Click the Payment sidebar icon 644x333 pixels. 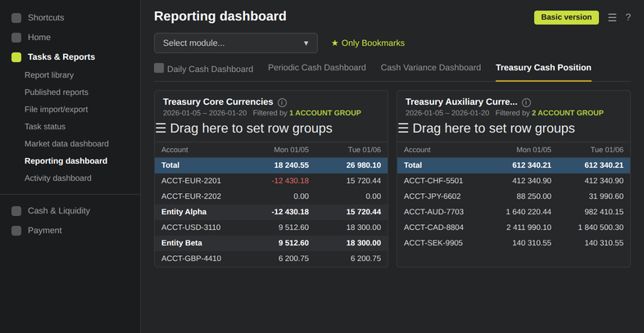point(16,231)
